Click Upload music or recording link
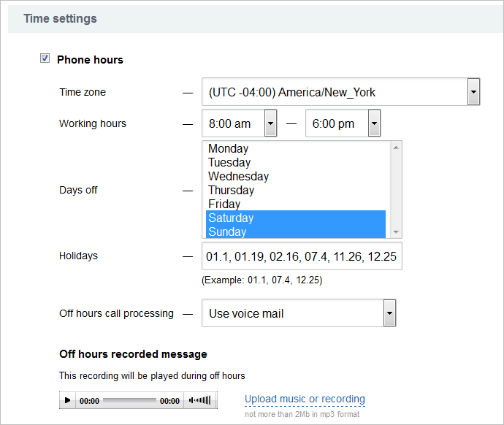Viewport: 504px width, 425px height. [305, 399]
